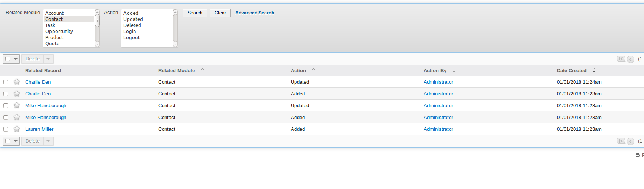The height and width of the screenshot is (189, 644).
Task: Expand bottom Delete button dropdown arrow
Action: coord(48,141)
